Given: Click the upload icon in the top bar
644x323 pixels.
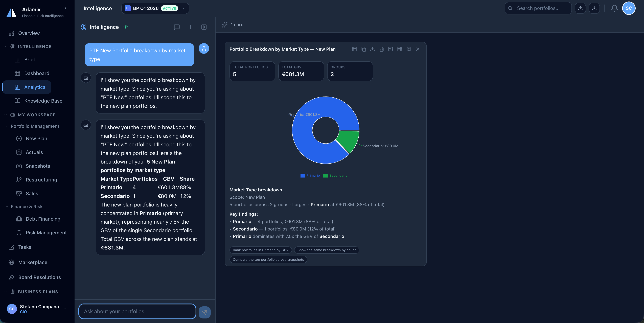Looking at the screenshot, I should tap(580, 8).
